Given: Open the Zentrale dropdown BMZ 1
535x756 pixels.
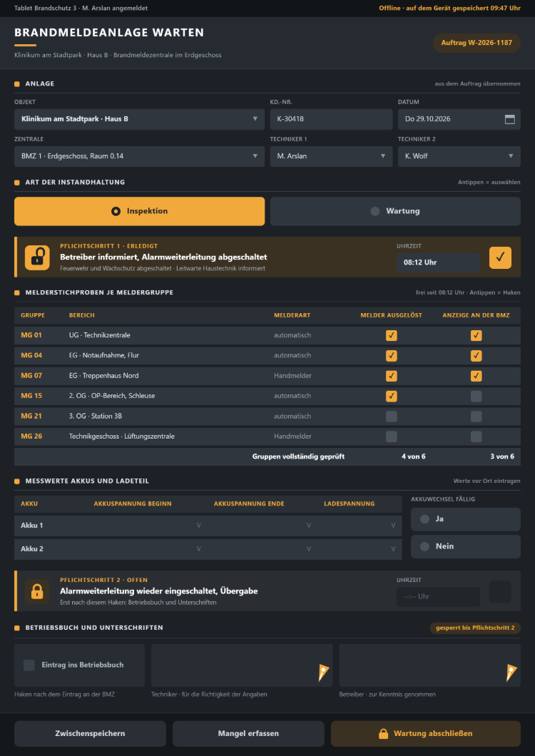Looking at the screenshot, I should tap(139, 157).
